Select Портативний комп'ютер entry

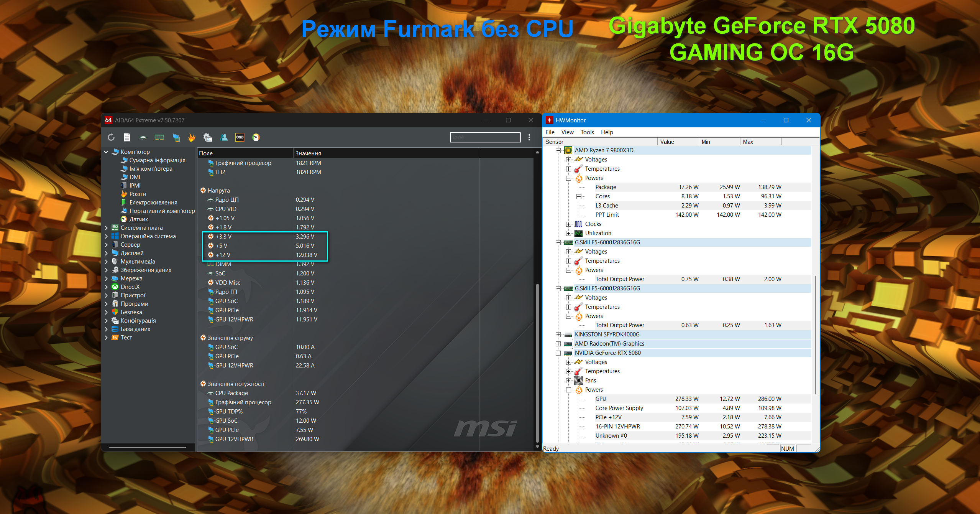pos(162,211)
